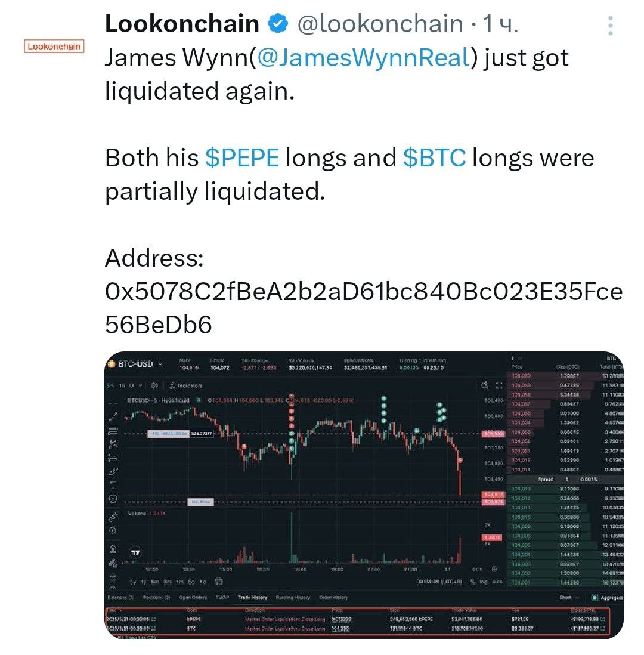Click the candlestick chart type icon
Viewport: 644px width, 655px height.
tap(154, 385)
